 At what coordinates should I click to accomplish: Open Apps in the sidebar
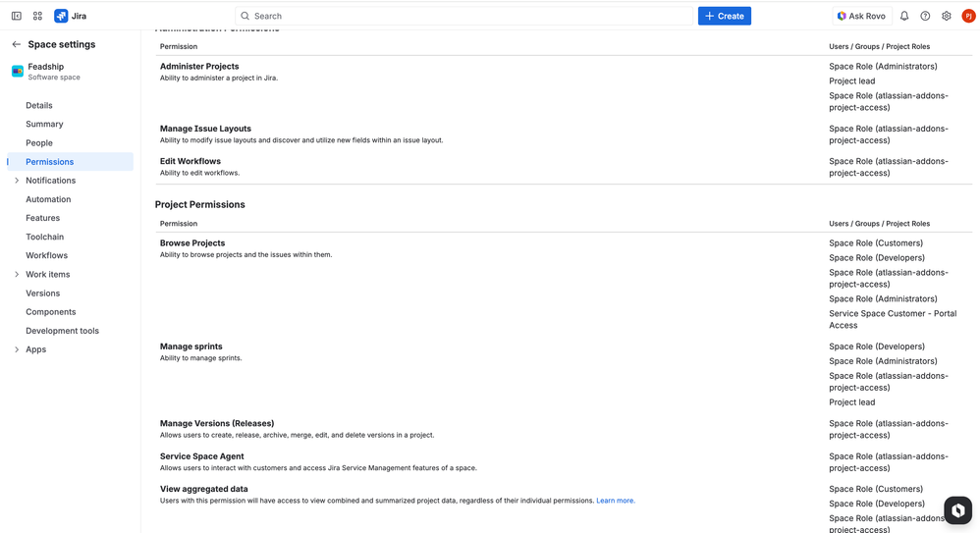(35, 349)
